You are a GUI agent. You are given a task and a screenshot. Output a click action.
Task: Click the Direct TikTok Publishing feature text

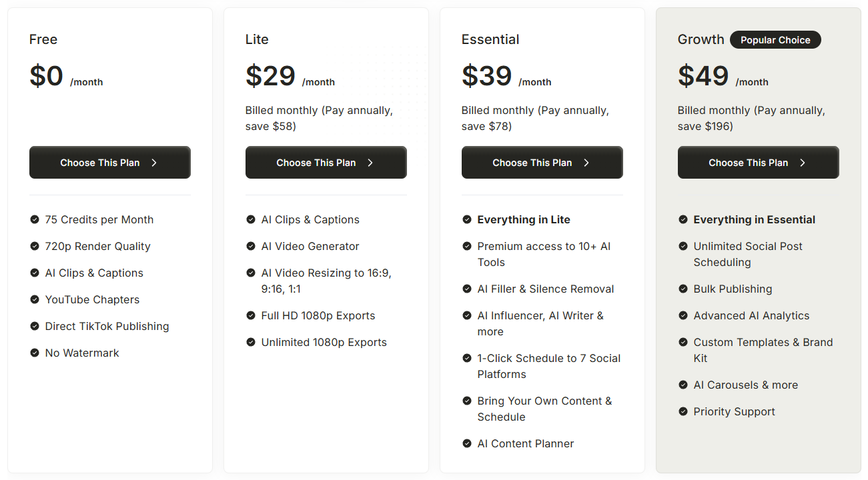coord(107,326)
